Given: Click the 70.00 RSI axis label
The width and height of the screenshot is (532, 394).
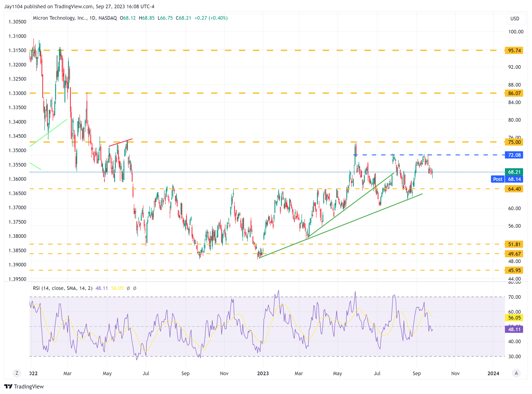Looking at the screenshot, I should (x=514, y=297).
